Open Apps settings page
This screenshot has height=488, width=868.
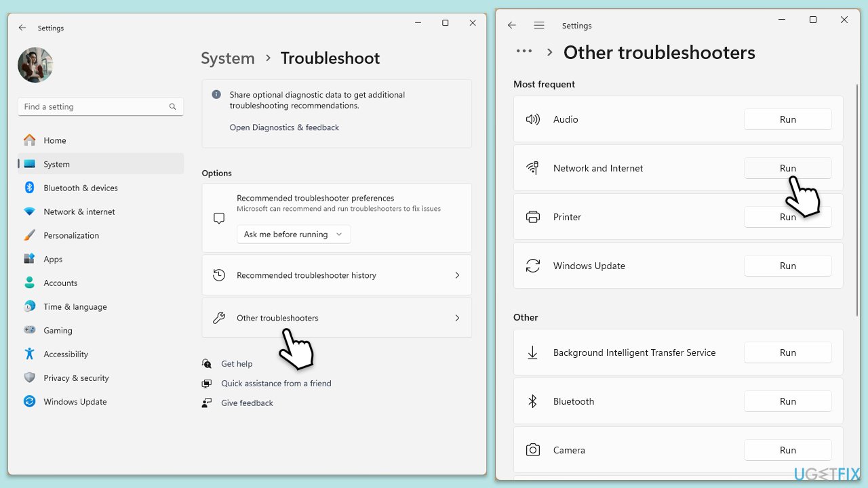(x=100, y=259)
